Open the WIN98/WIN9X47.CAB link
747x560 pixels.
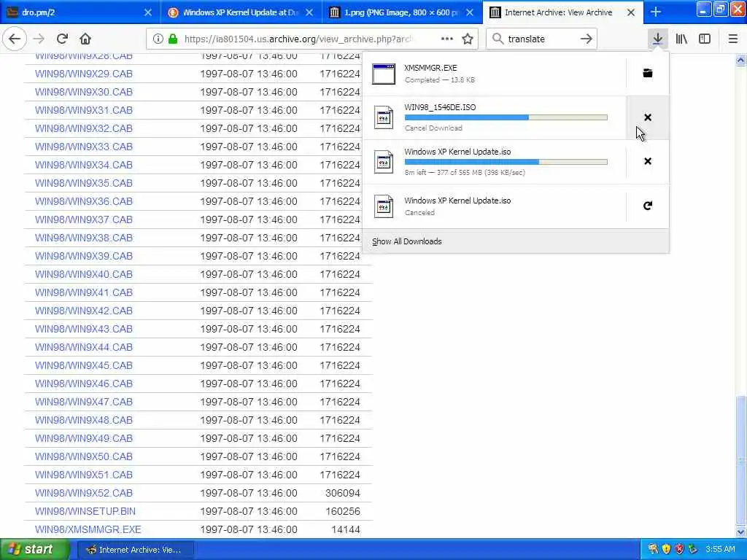click(x=84, y=402)
